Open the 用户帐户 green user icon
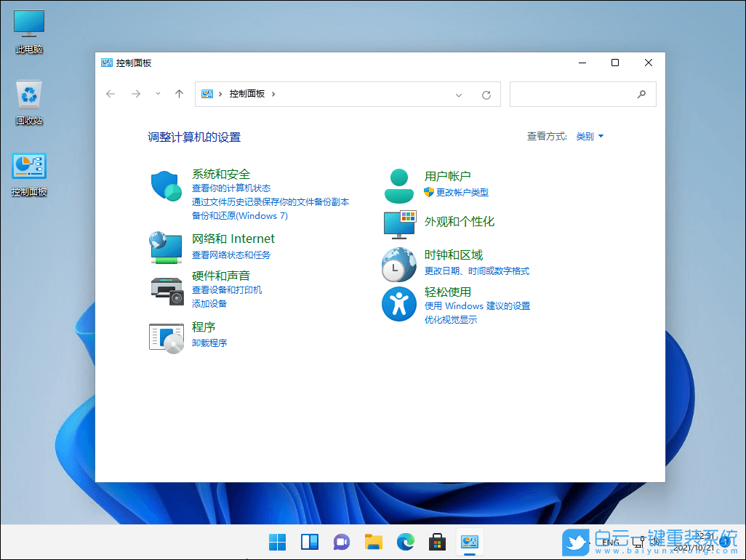This screenshot has width=746, height=560. click(x=398, y=184)
